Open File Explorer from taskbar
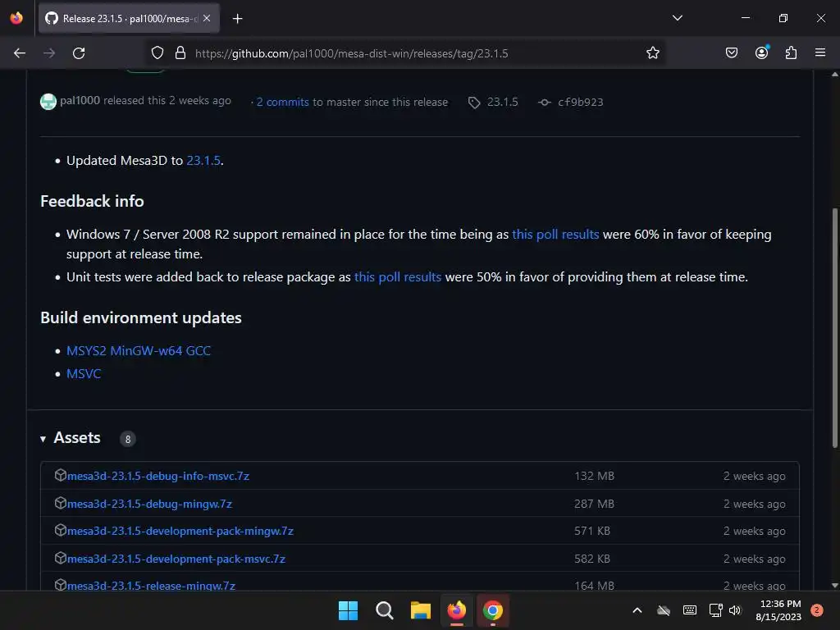The width and height of the screenshot is (840, 630). coord(421,610)
